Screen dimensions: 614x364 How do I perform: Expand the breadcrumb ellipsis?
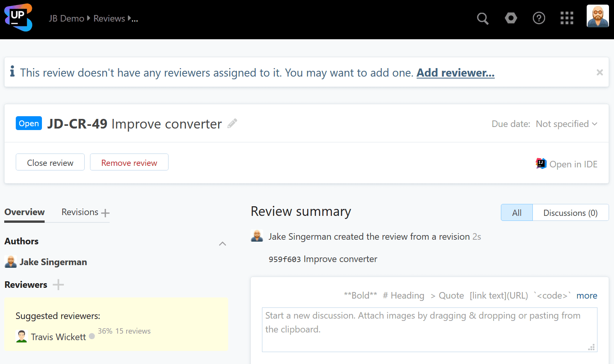(x=135, y=18)
